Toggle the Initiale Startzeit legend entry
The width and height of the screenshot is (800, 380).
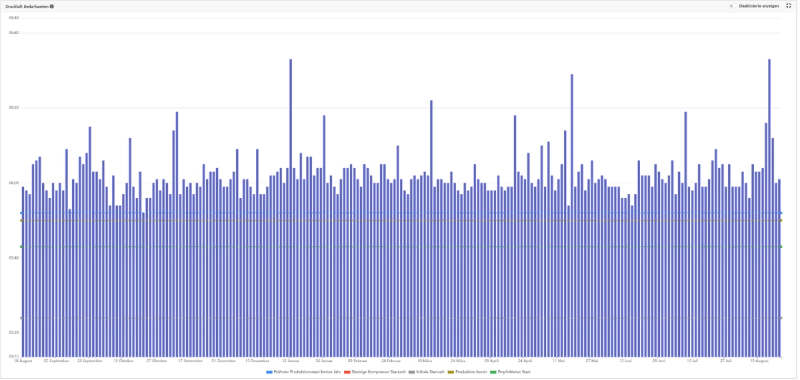point(427,372)
